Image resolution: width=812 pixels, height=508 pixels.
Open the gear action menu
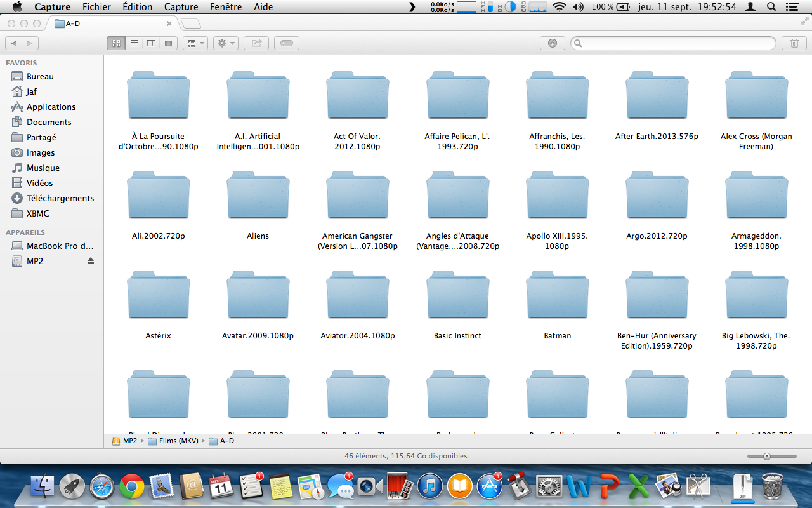(225, 43)
